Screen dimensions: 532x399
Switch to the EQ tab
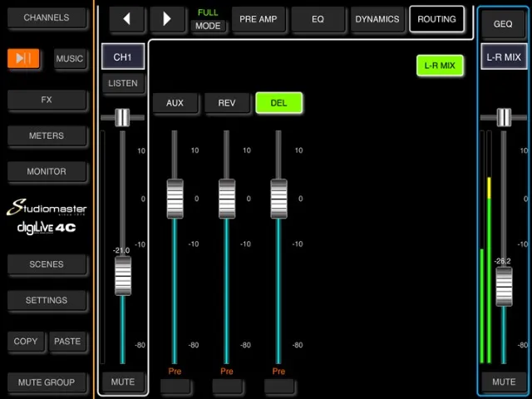click(318, 19)
